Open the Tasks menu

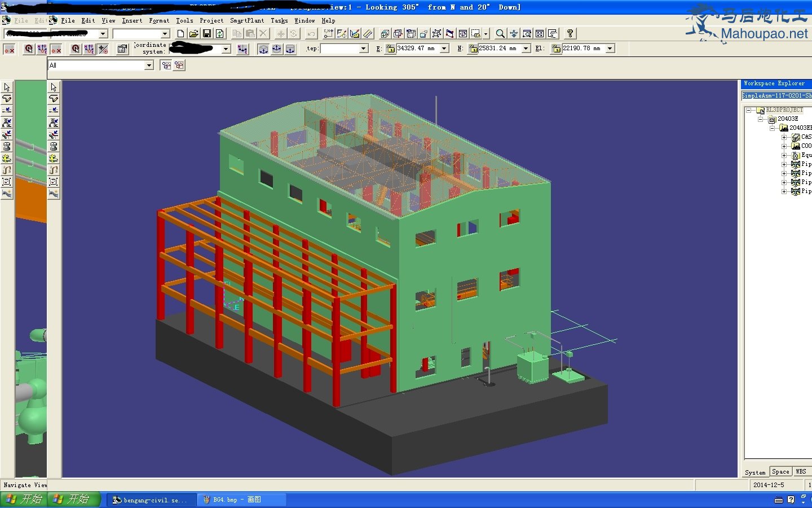279,20
